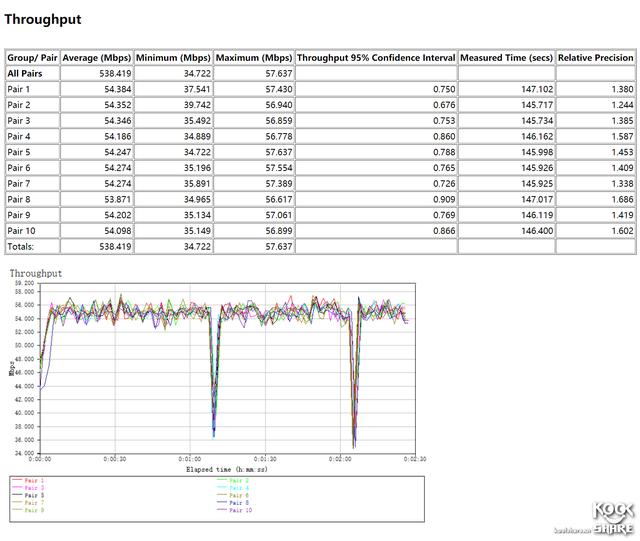Viewport: 640px width, 541px height.
Task: Select the "Minimum (Mbps)" column header
Action: click(x=173, y=58)
